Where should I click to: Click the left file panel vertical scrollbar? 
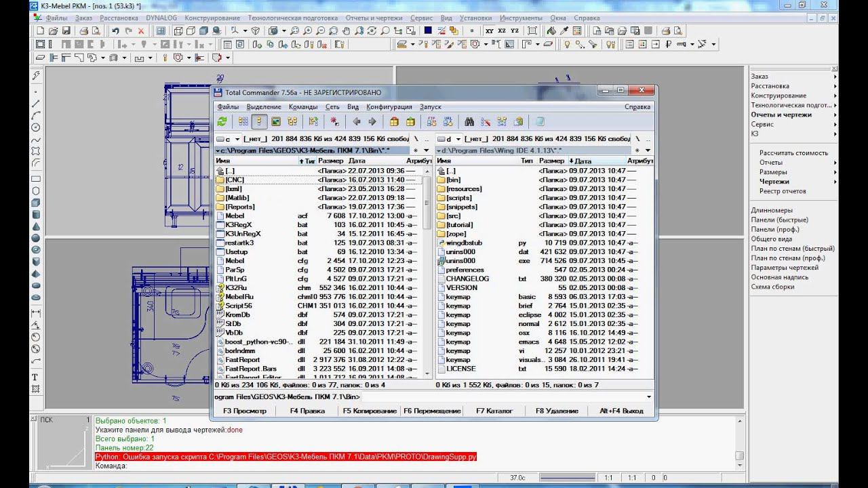[x=427, y=271]
